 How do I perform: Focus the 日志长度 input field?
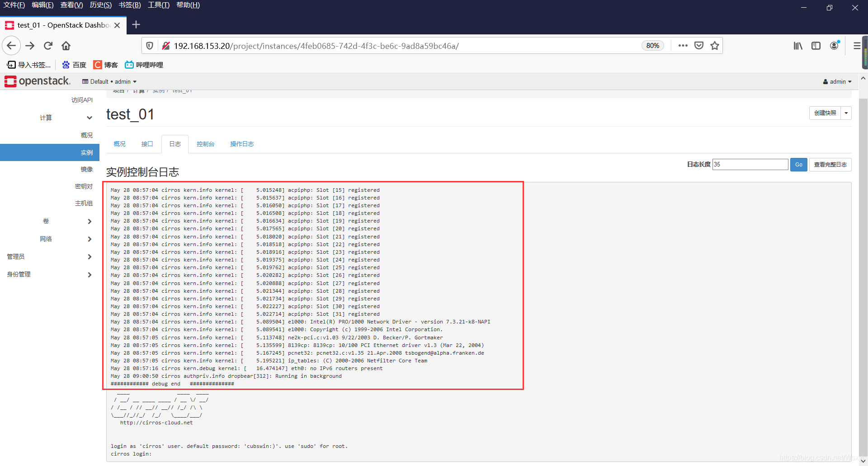point(750,164)
